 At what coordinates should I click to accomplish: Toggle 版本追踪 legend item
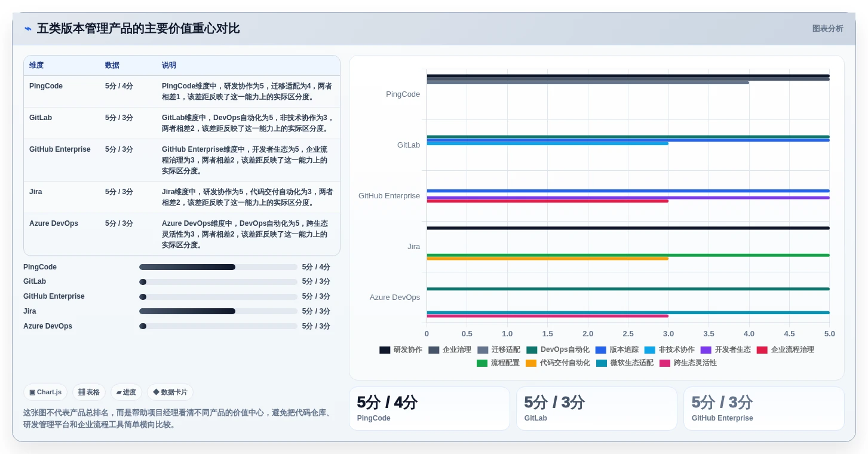pyautogui.click(x=617, y=350)
